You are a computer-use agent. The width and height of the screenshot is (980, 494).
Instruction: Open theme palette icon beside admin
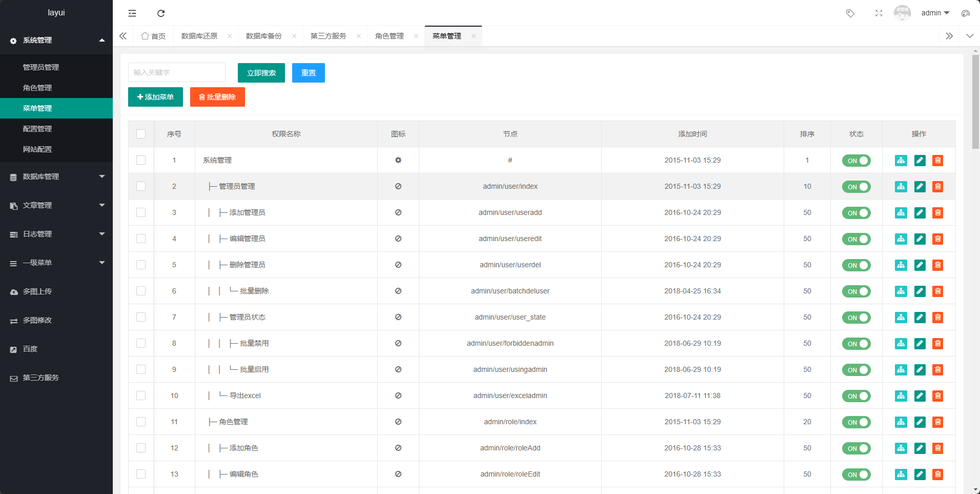[x=966, y=13]
